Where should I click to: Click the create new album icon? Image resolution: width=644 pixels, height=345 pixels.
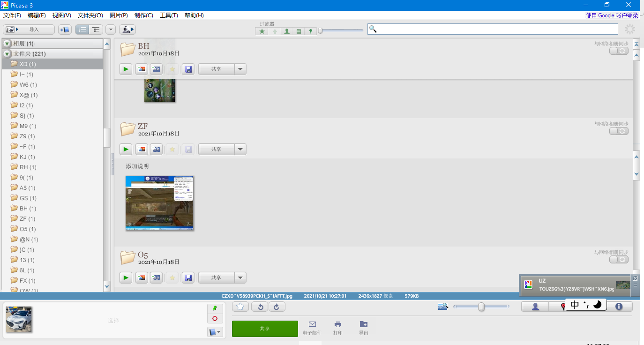coord(65,30)
